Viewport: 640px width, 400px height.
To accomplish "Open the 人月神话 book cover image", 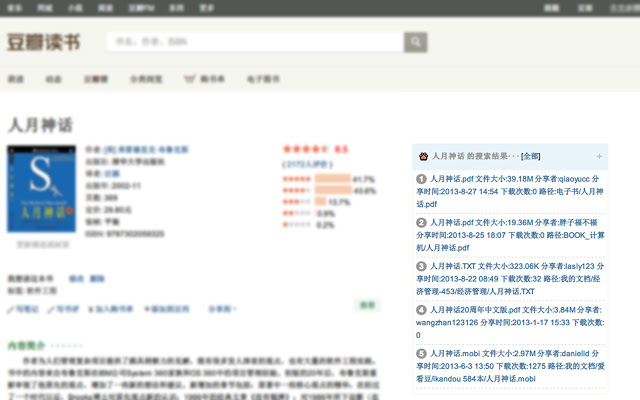I will [x=41, y=189].
